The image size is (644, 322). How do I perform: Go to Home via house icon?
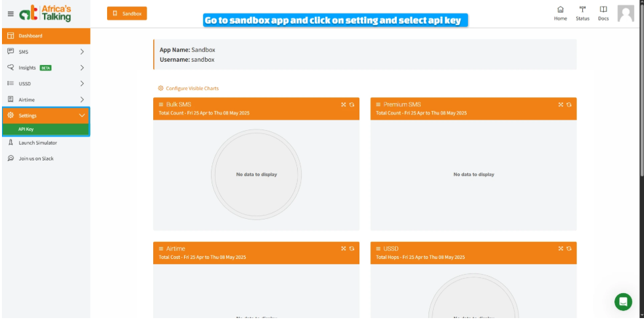[560, 9]
